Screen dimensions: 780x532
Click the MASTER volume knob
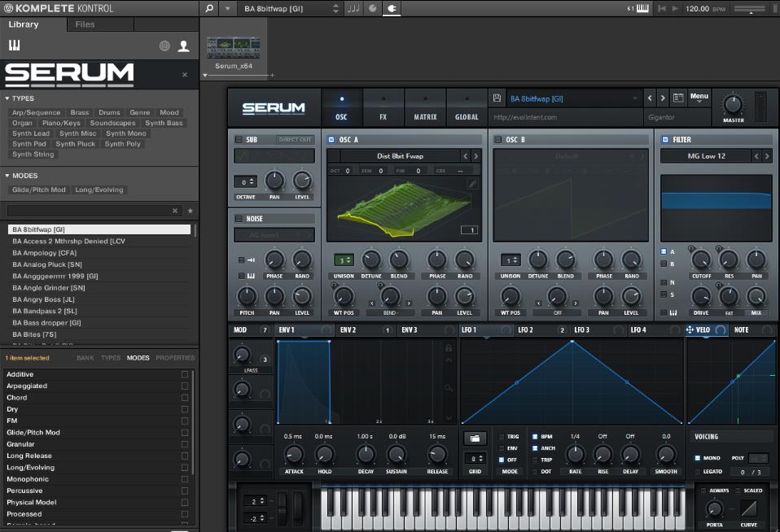coord(733,104)
